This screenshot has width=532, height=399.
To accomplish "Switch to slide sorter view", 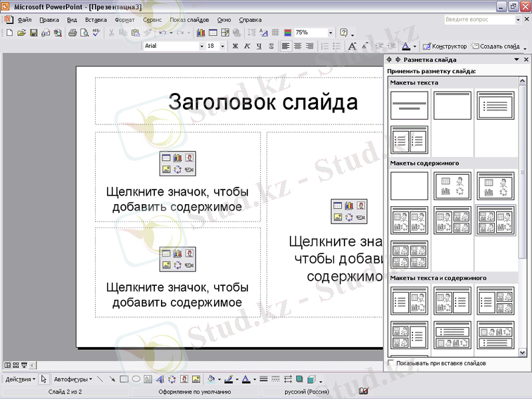I will click(16, 365).
